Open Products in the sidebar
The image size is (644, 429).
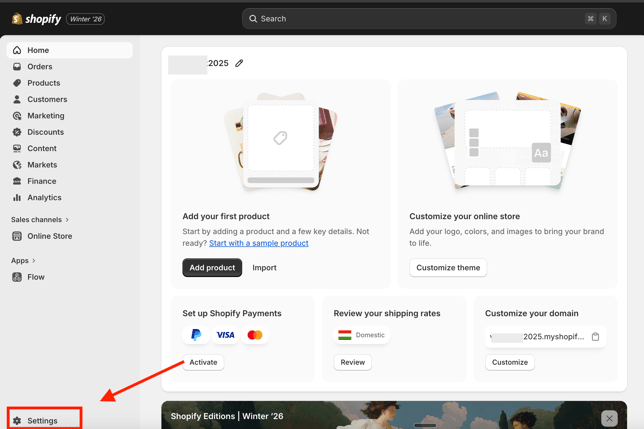click(x=43, y=83)
